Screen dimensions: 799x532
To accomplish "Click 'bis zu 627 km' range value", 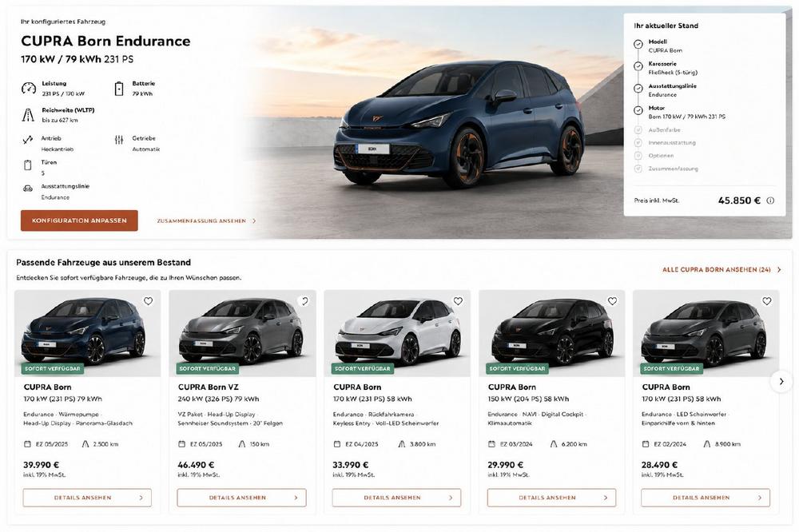I will [x=60, y=121].
